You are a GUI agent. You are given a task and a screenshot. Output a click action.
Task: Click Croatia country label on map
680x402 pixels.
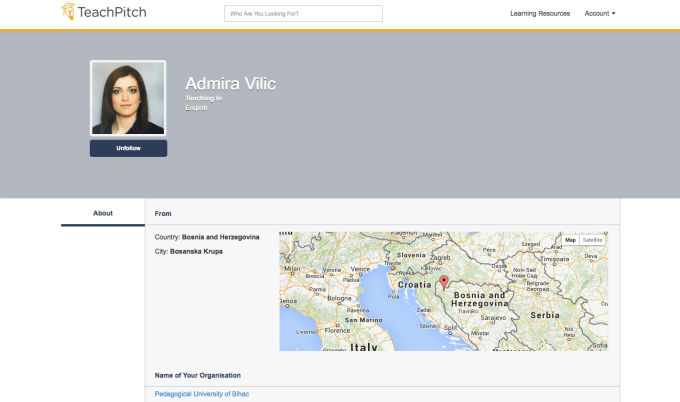tap(414, 284)
